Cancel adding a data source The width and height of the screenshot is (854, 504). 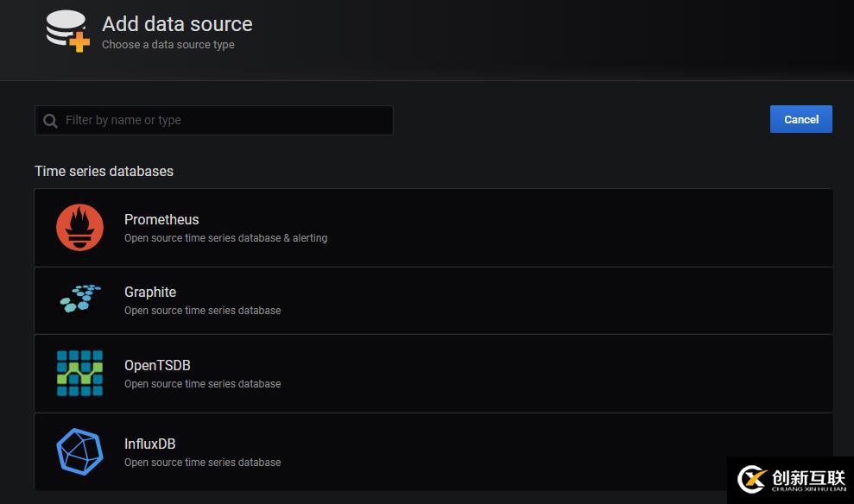[800, 119]
